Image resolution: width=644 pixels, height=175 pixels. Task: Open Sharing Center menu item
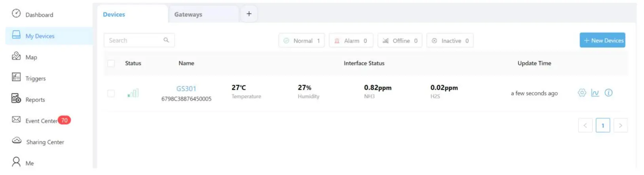(x=45, y=142)
